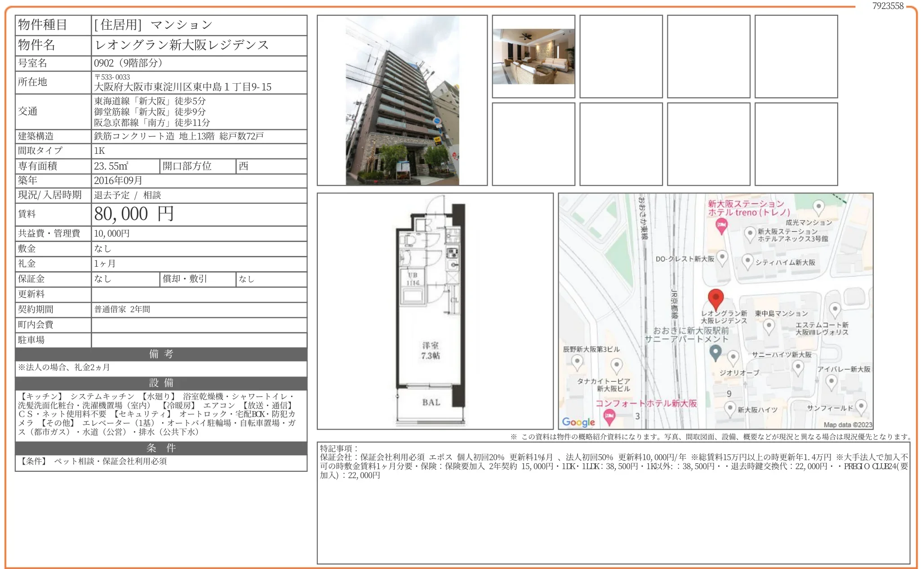Screen dimensions: 924x569
Task: Click the タナカイトーピア新大阪ビル map pin
Action: click(617, 365)
